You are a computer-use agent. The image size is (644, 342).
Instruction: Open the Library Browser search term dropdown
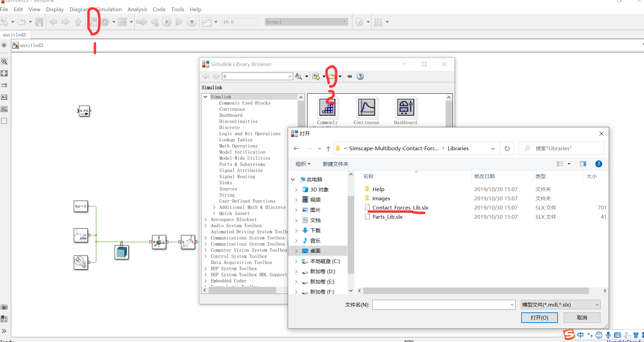tap(290, 76)
